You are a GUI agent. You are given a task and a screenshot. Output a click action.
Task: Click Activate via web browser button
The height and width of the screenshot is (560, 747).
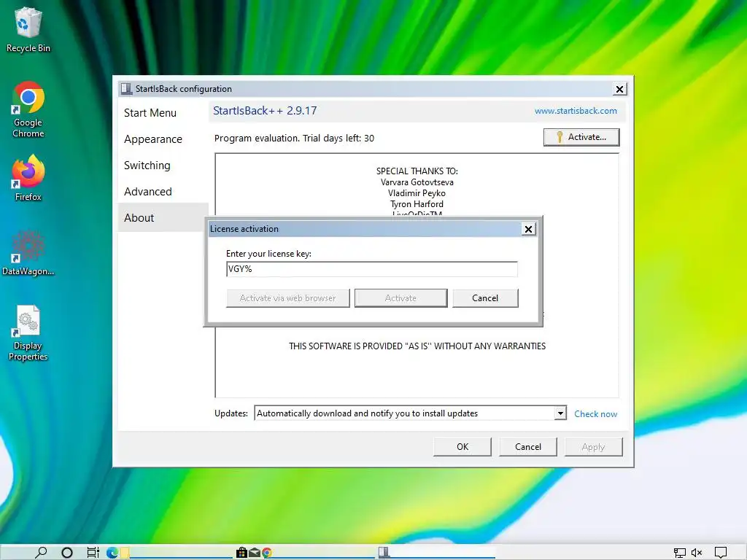coord(287,298)
